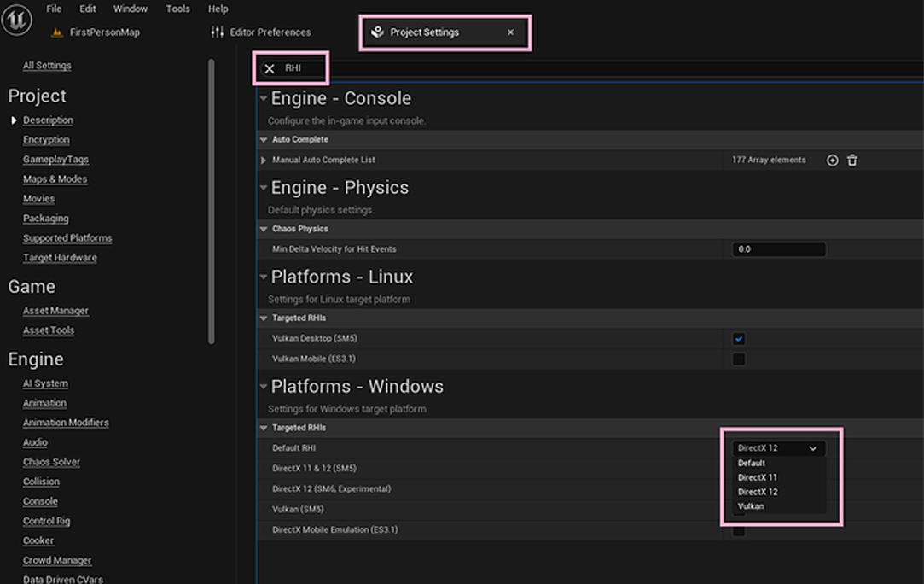Clear the RHI search filter with the X icon

(270, 68)
